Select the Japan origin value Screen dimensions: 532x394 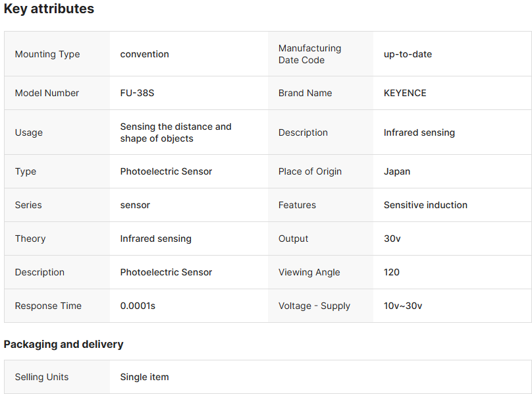pos(397,171)
